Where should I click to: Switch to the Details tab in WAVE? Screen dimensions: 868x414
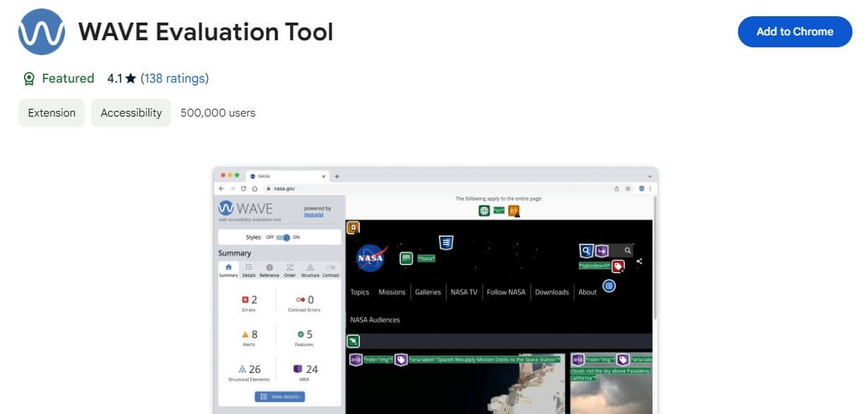click(x=249, y=270)
